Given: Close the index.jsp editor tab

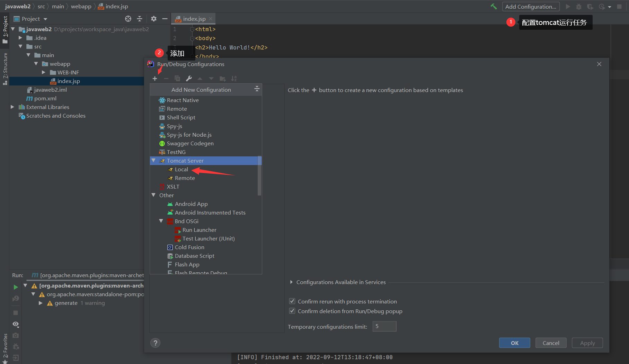Looking at the screenshot, I should click(x=211, y=19).
